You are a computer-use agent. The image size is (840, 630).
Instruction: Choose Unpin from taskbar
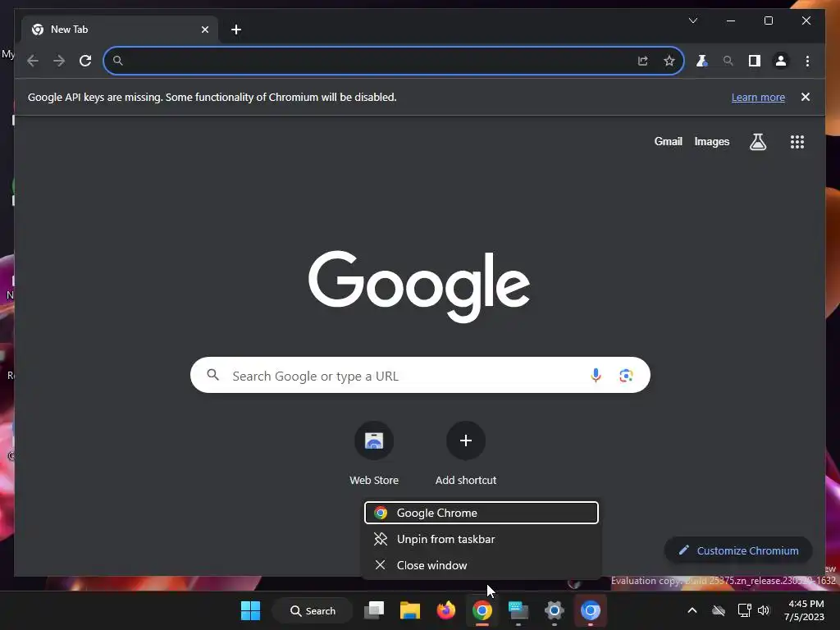[481, 539]
